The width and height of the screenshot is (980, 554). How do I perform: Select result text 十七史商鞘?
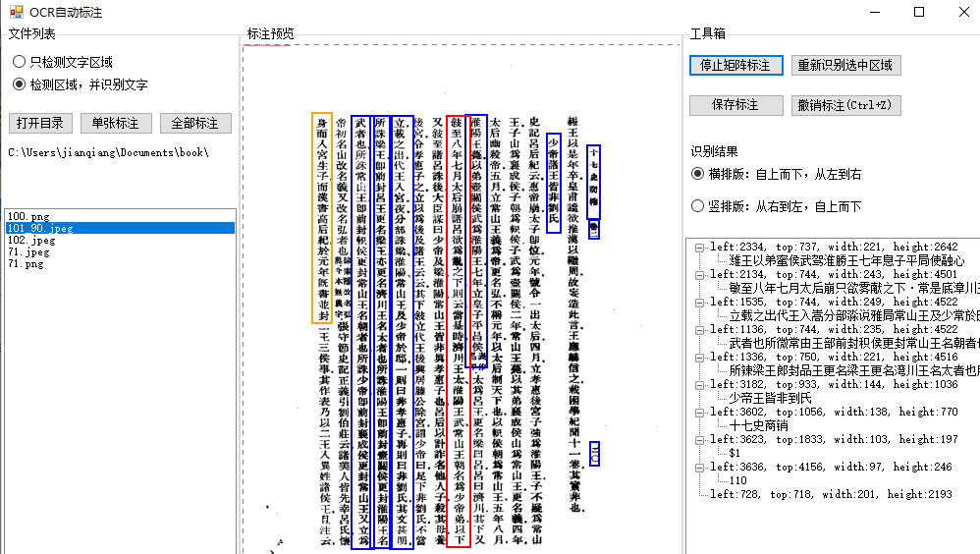pos(758,426)
